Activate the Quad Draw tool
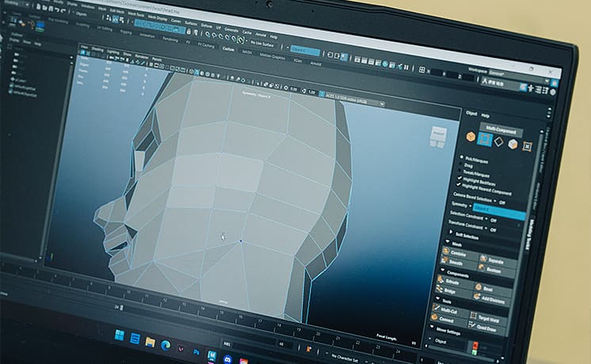 [x=486, y=328]
